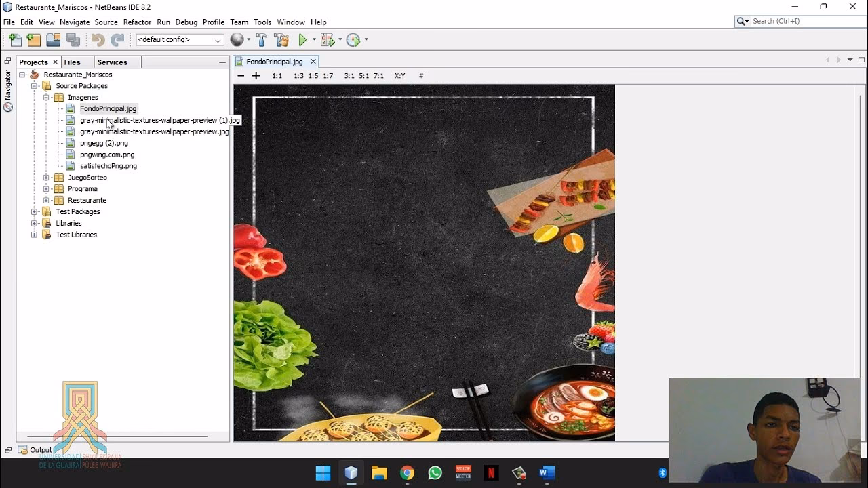
Task: Open Google Chrome from the taskbar
Action: coord(407,473)
